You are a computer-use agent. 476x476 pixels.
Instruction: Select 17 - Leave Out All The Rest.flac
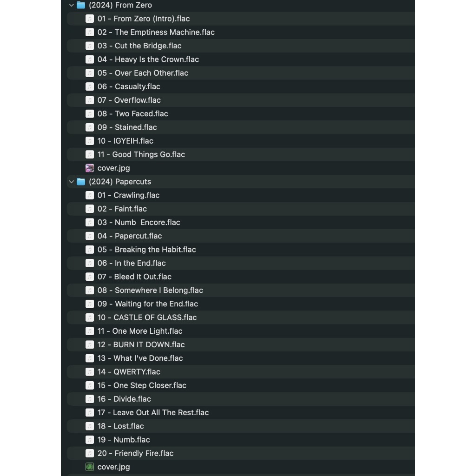[241, 413]
